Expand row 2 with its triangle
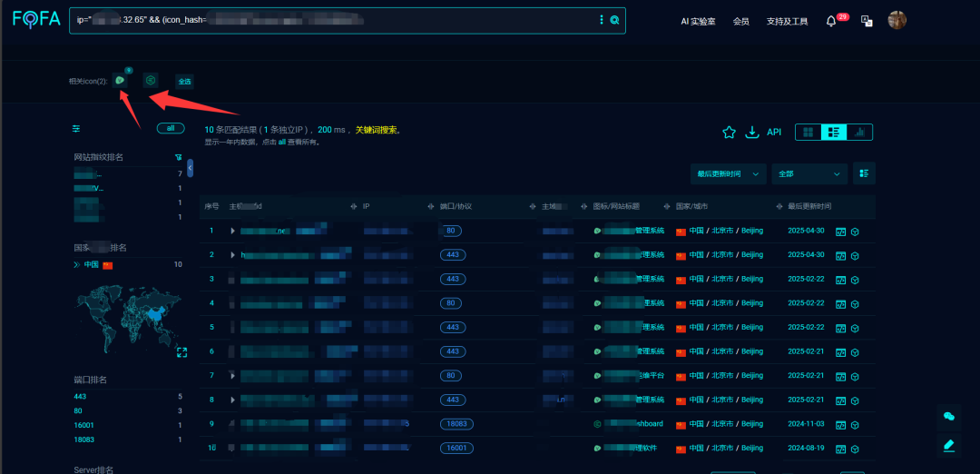The height and width of the screenshot is (474, 980). click(232, 254)
